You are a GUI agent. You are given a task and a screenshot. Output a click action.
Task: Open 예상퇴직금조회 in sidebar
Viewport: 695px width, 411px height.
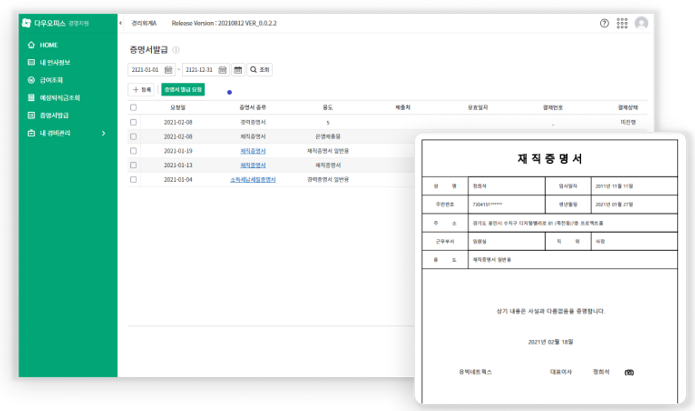point(54,98)
